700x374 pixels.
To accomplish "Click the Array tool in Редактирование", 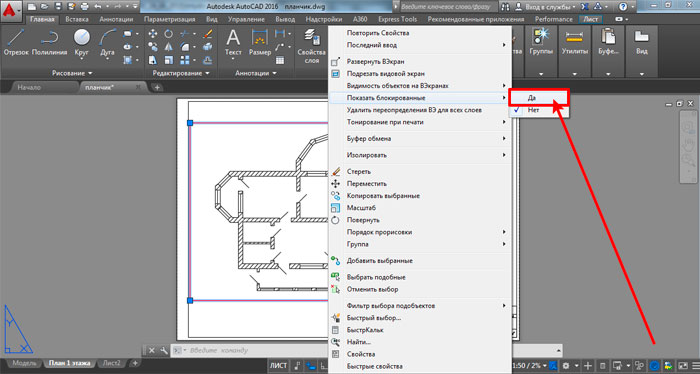I will 184,60.
